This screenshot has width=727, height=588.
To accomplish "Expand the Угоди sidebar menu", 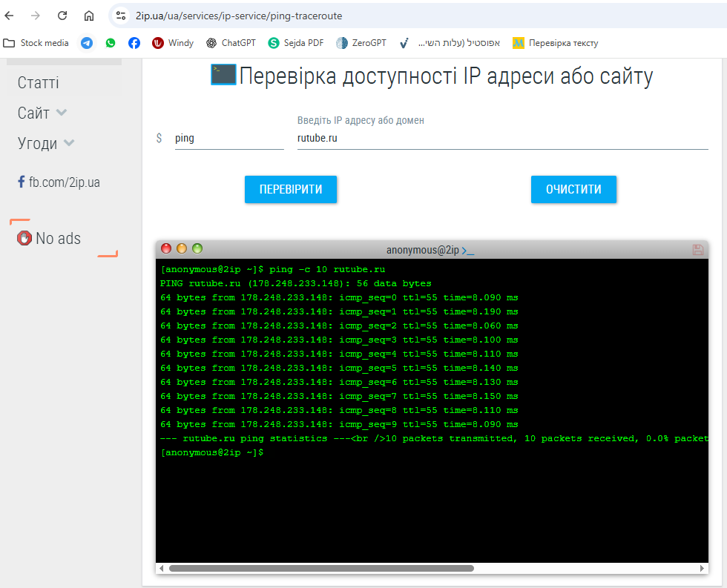I will pos(46,143).
